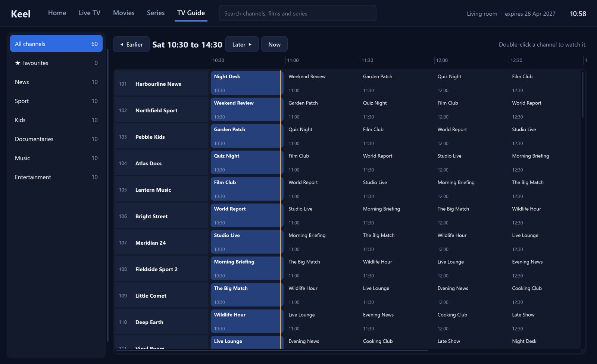Image resolution: width=597 pixels, height=364 pixels.
Task: Select channel 106 Bright Street
Action: pos(162,216)
